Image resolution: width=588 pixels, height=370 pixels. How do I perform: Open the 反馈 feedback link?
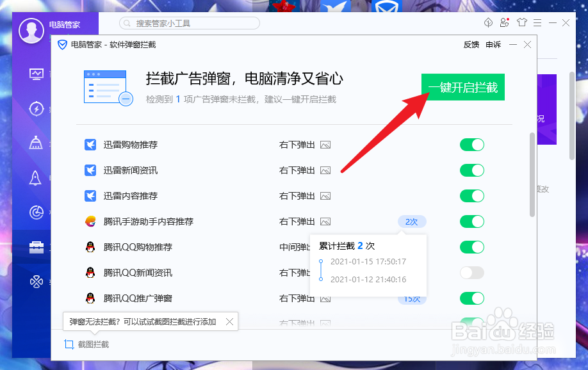[471, 45]
